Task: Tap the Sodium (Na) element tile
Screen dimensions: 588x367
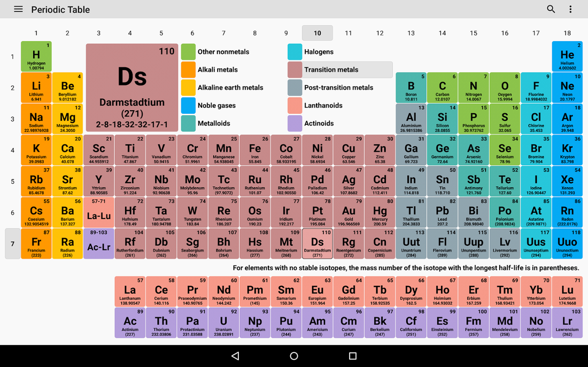Action: [36, 119]
